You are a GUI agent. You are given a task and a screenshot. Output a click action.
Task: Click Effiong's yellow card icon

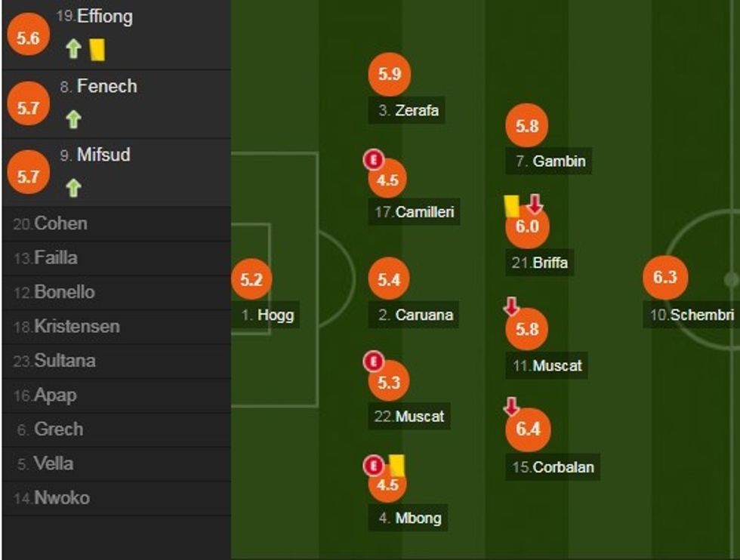point(97,50)
